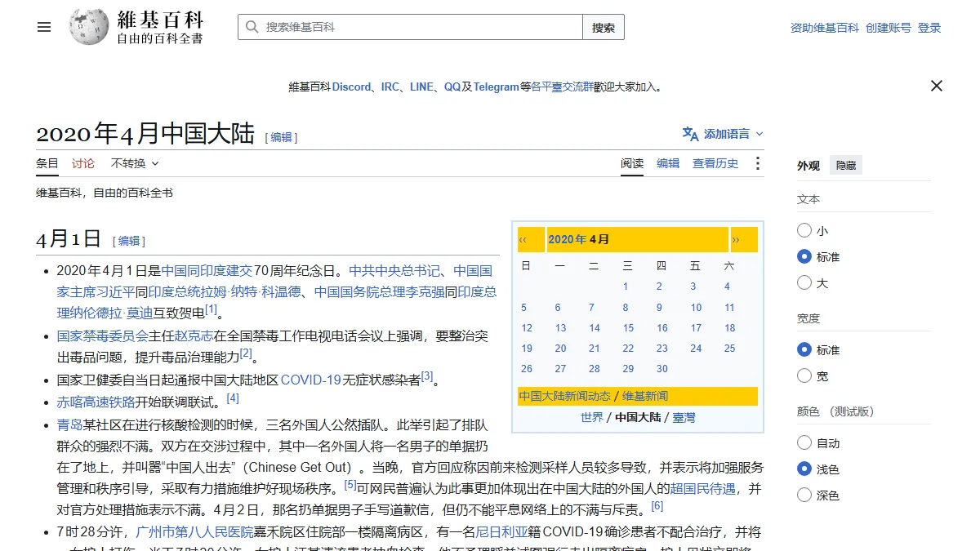Open the QQ link in banner
This screenshot has height=551, width=980.
tap(452, 87)
